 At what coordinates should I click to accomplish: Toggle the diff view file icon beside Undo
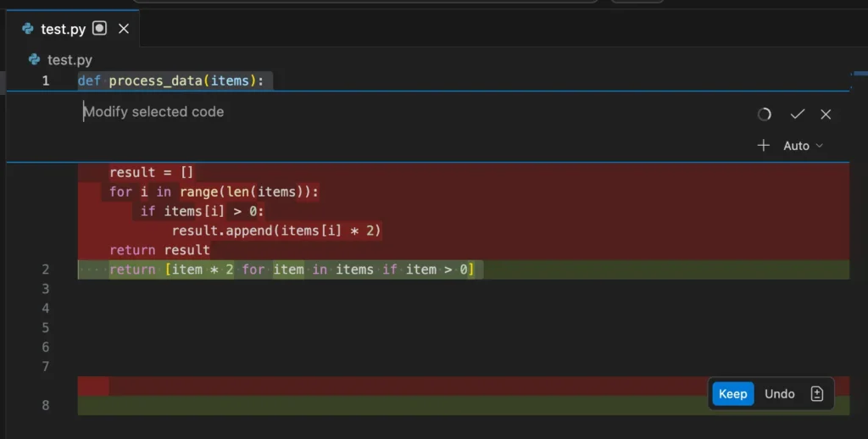(x=817, y=394)
